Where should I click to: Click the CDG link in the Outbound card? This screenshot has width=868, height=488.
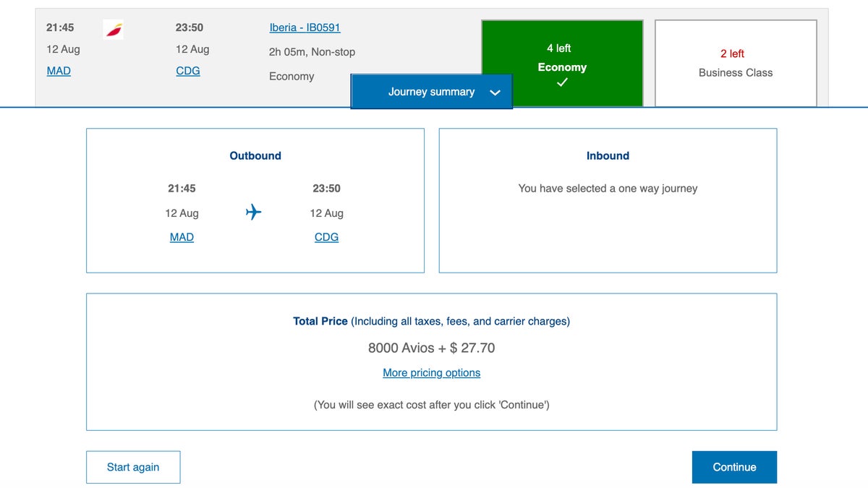326,236
